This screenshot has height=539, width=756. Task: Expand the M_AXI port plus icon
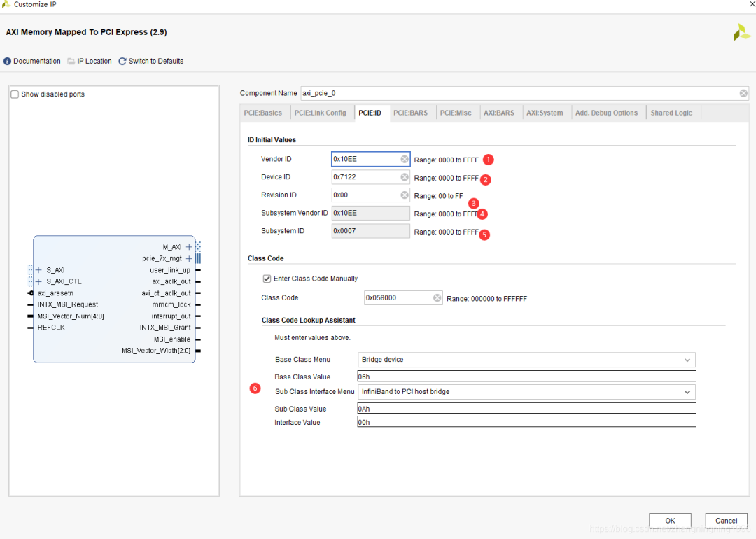(x=189, y=247)
